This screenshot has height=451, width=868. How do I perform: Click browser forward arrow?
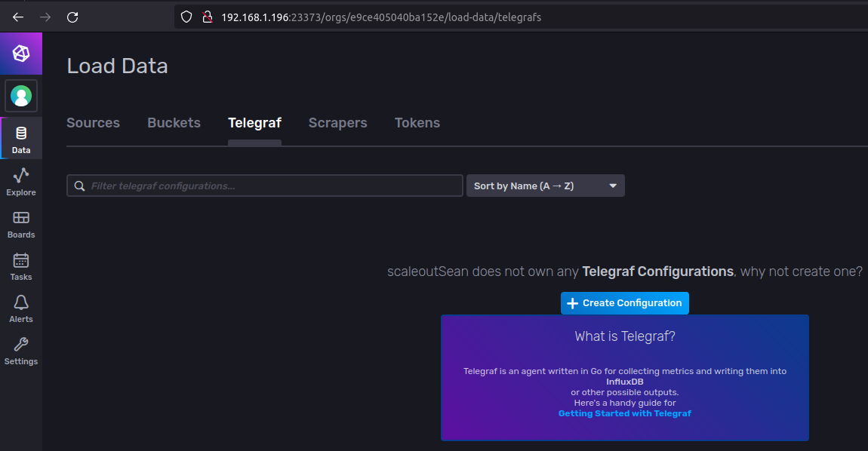pos(45,17)
